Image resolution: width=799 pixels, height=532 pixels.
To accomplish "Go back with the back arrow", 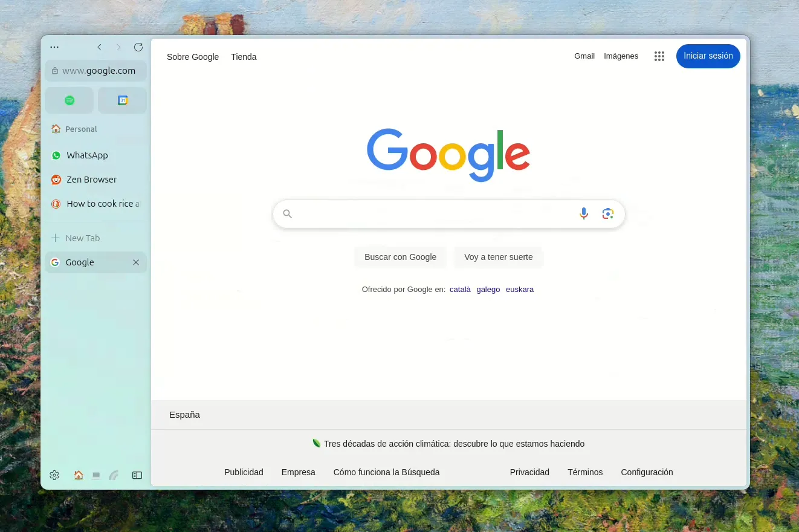I will [x=100, y=47].
